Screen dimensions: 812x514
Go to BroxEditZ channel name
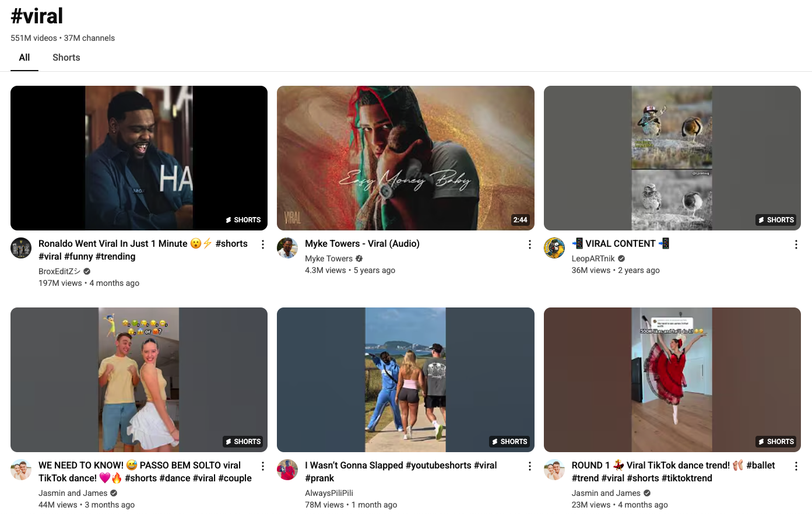[x=59, y=271]
